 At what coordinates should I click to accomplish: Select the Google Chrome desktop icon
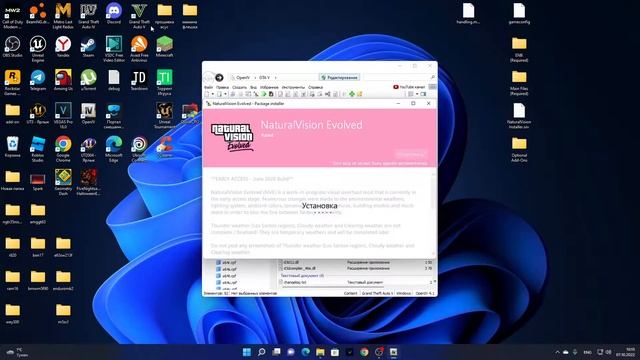(x=63, y=149)
